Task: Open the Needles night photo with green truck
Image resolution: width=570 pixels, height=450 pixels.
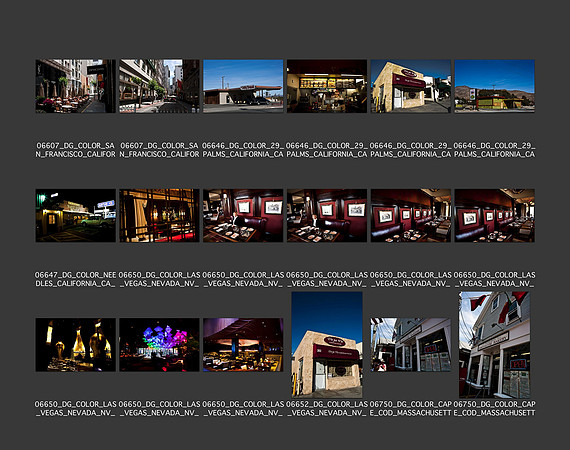Action: pyautogui.click(x=76, y=216)
